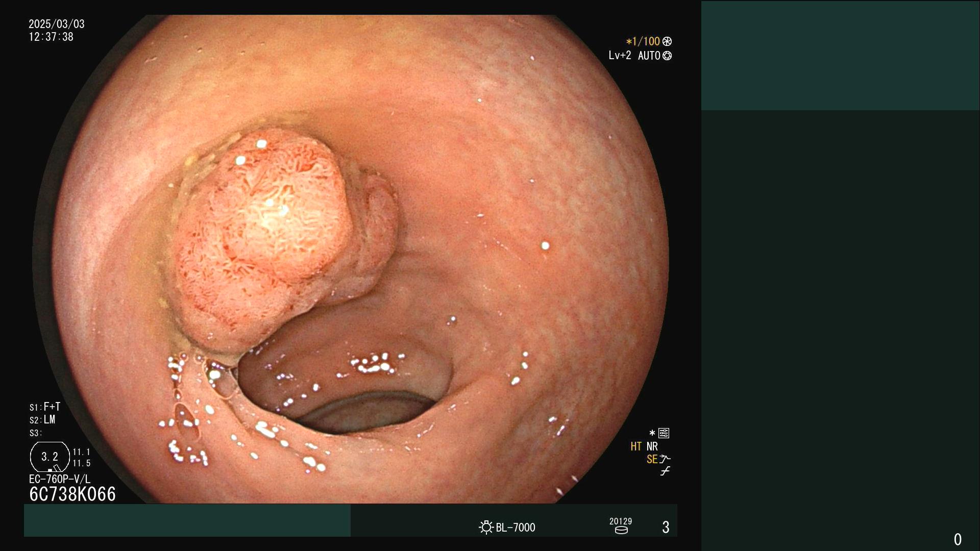This screenshot has width=980, height=551.
Task: Click the 0 counter in the right panel
Action: pos(958,539)
